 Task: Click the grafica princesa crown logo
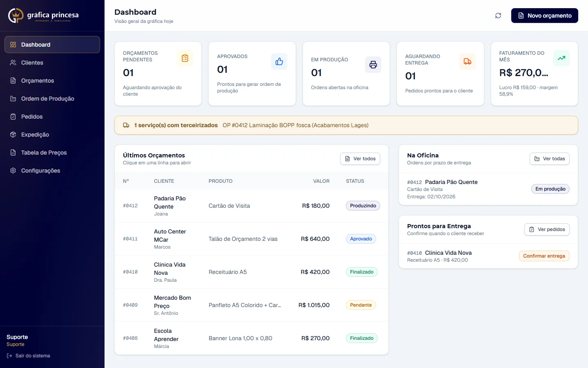click(16, 16)
